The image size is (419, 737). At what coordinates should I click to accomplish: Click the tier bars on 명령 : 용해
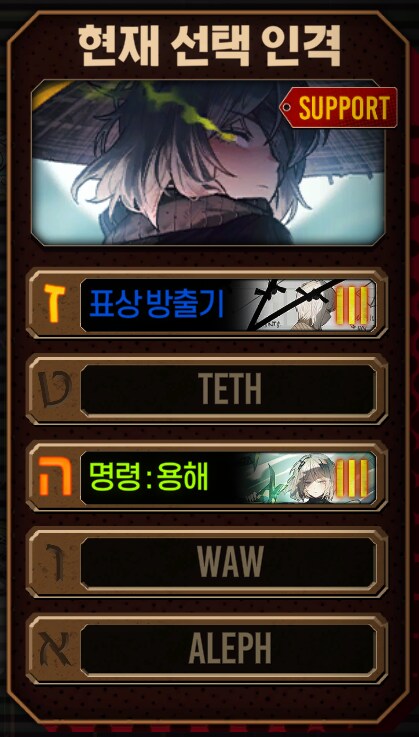click(352, 478)
